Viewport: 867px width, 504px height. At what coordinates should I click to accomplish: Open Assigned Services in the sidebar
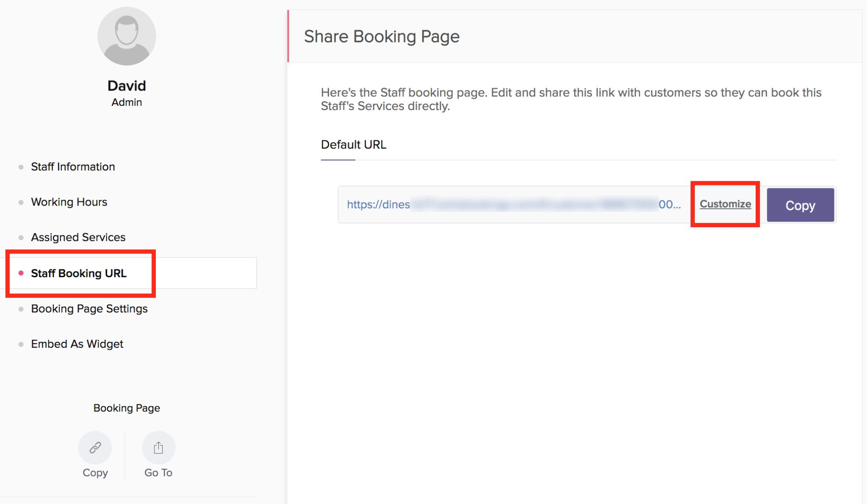(x=78, y=237)
